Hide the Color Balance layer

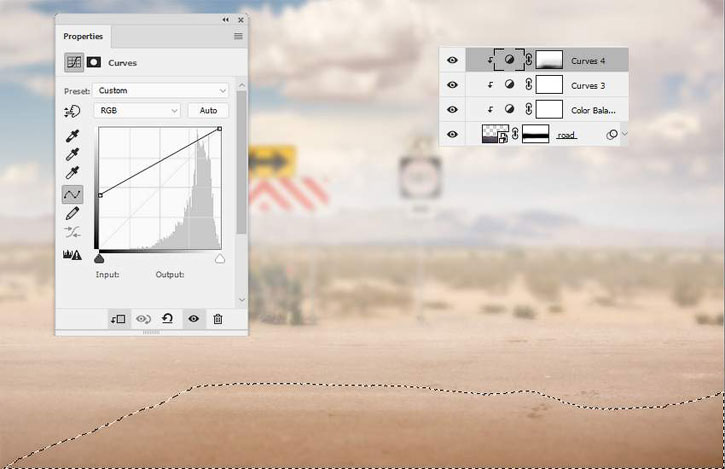click(x=452, y=110)
